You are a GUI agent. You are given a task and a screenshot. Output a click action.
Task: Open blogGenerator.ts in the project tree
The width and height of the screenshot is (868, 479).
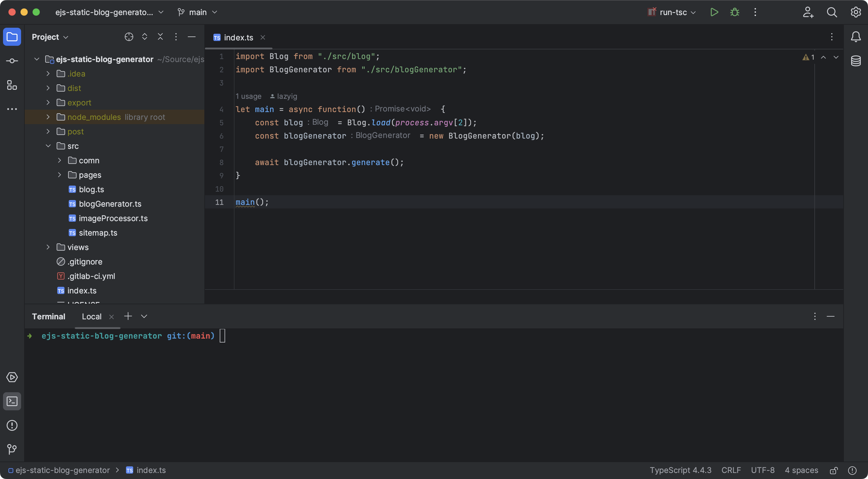[110, 204]
